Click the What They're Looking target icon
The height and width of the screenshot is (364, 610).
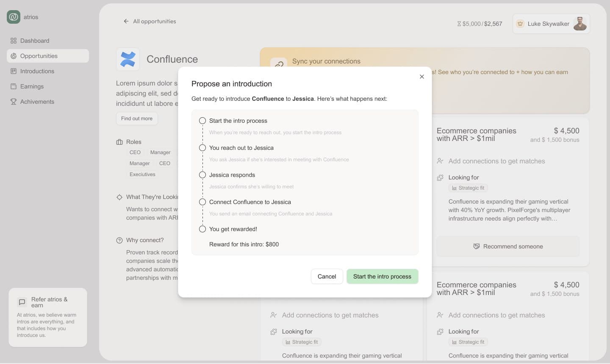(x=119, y=197)
